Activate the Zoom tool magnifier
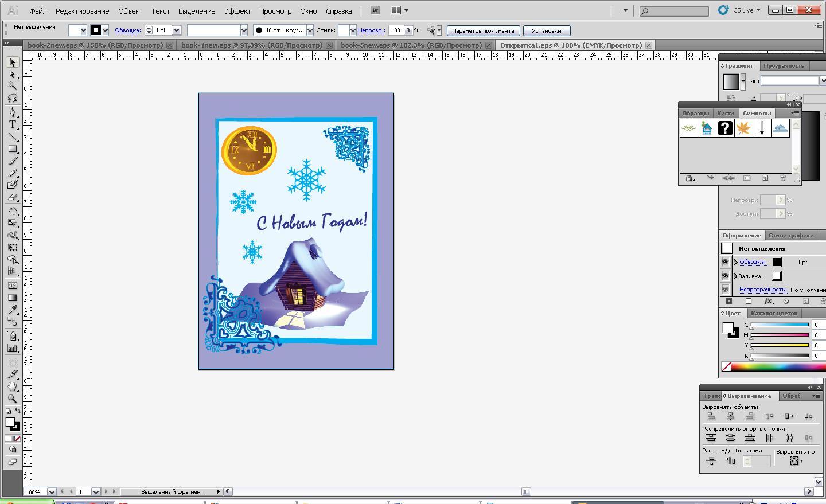The image size is (826, 504). tap(12, 398)
